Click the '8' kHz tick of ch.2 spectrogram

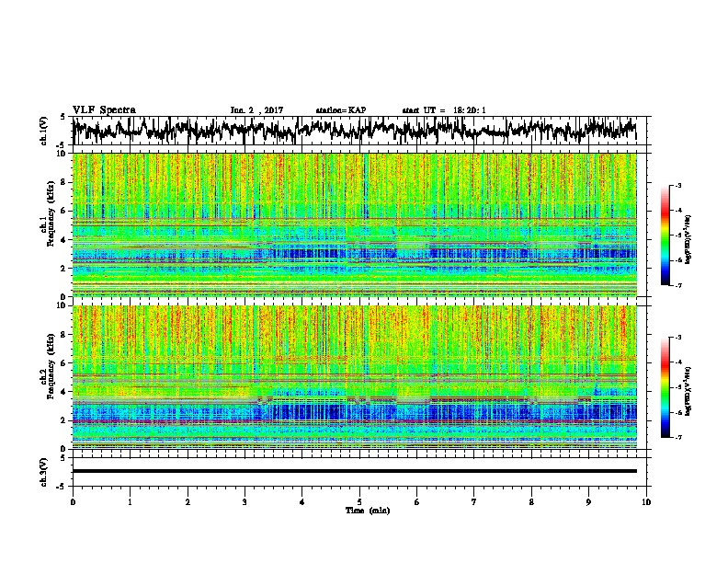click(65, 335)
